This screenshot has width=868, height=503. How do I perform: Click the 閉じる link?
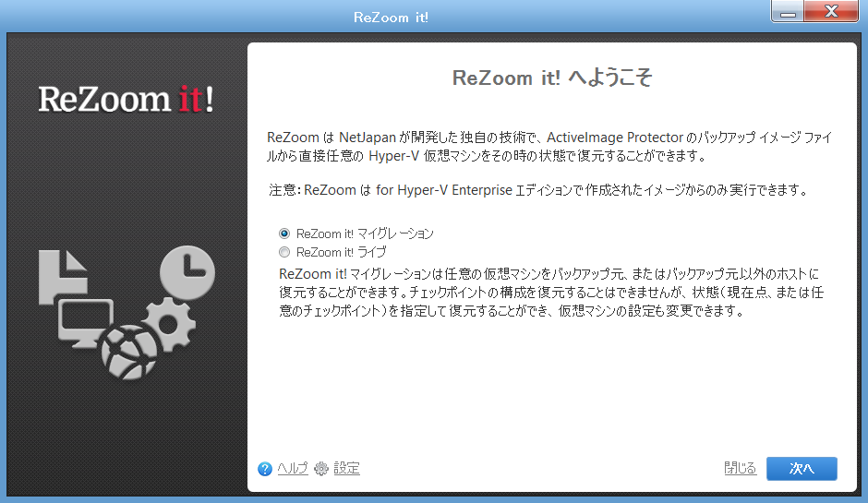741,469
